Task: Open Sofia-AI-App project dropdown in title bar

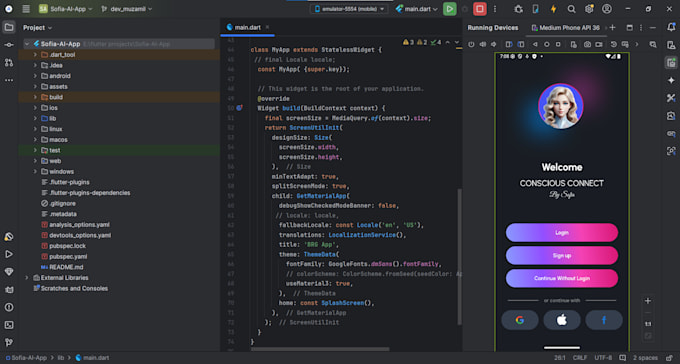Action: click(65, 9)
